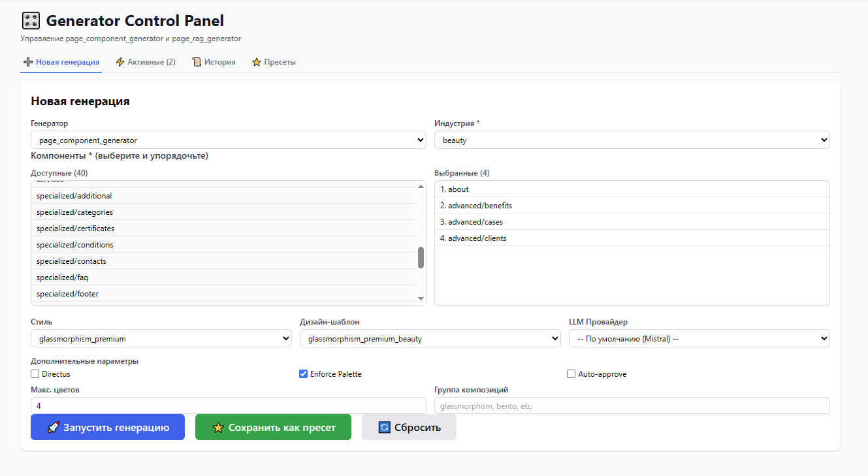Click the '1. about' selected component
This screenshot has height=476, width=868.
pyautogui.click(x=632, y=189)
